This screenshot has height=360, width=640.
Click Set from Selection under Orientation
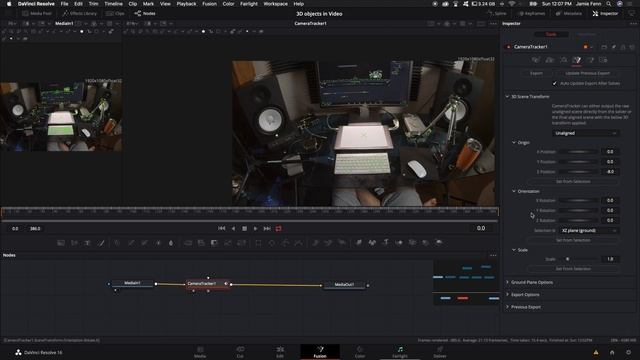click(573, 240)
